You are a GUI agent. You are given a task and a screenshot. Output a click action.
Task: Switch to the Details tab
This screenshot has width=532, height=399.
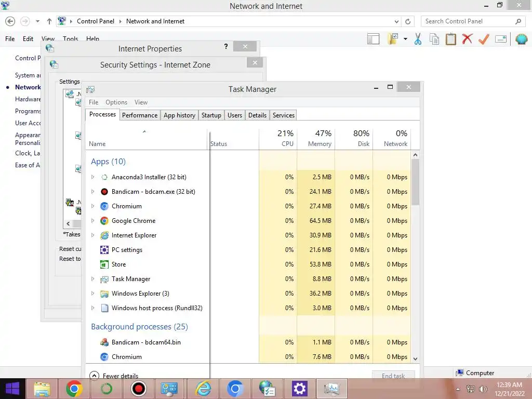pyautogui.click(x=257, y=115)
